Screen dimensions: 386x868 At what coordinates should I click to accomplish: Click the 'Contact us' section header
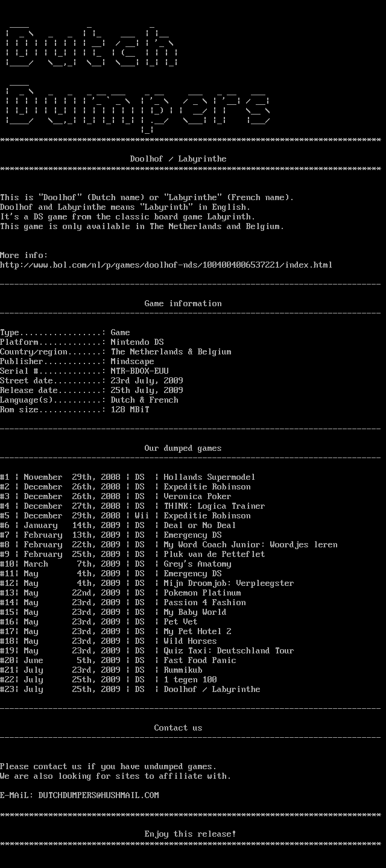[x=179, y=728]
